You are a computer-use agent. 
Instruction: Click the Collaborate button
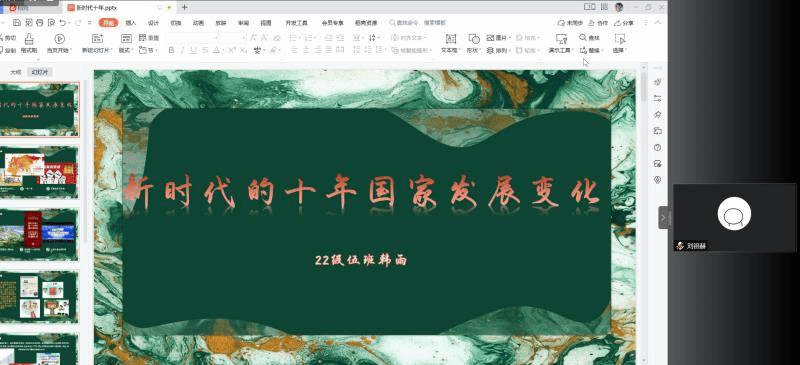(598, 23)
